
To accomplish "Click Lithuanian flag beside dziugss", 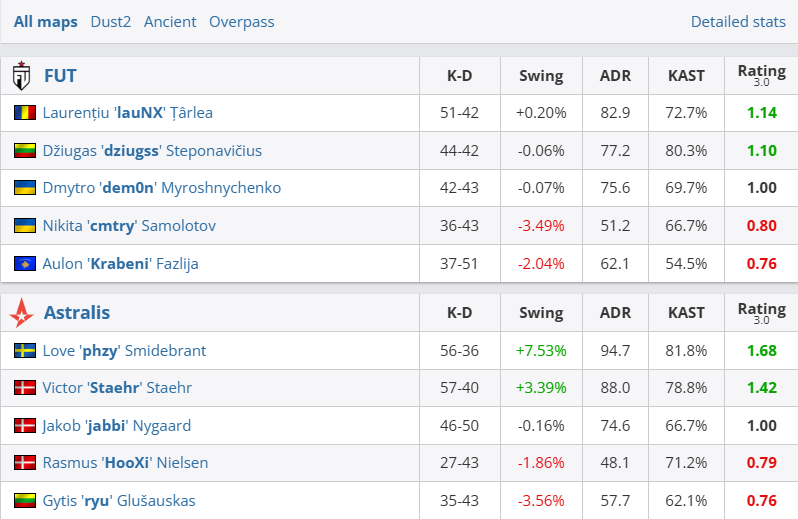I will pyautogui.click(x=25, y=151).
